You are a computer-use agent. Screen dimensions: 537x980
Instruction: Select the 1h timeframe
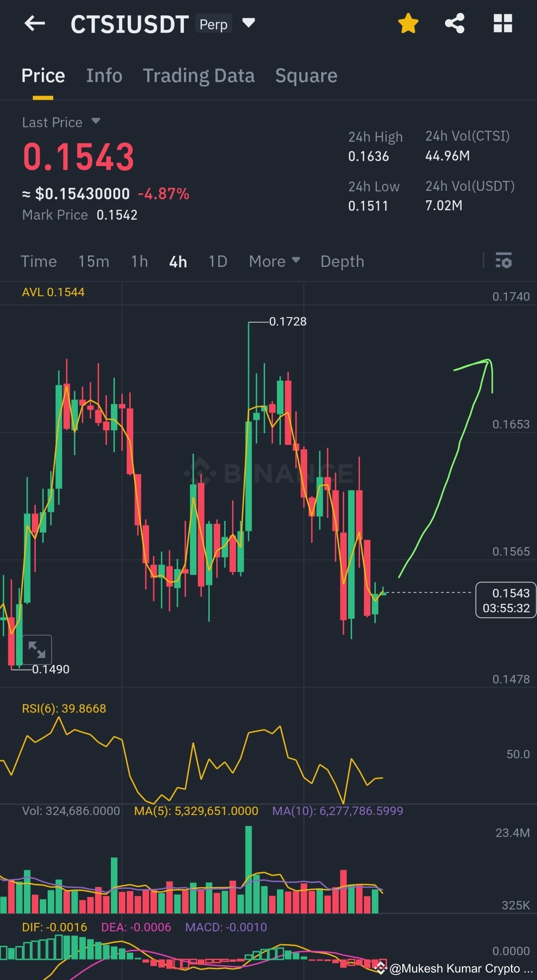tap(139, 261)
